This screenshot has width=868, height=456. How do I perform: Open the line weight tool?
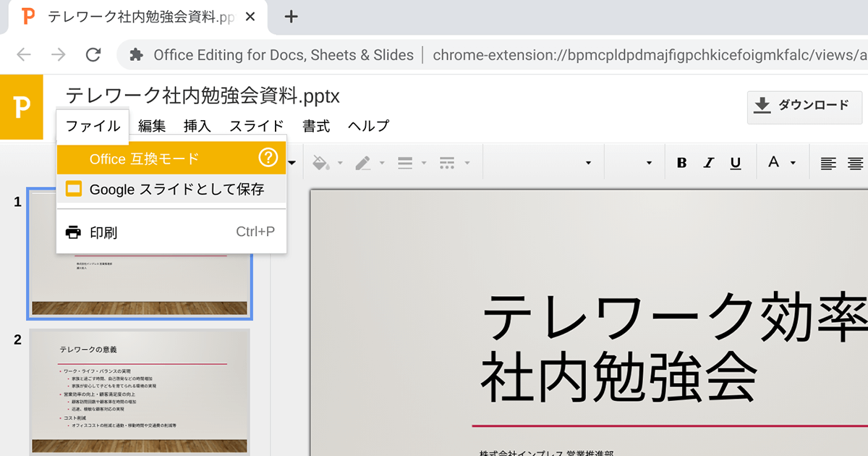click(x=405, y=163)
